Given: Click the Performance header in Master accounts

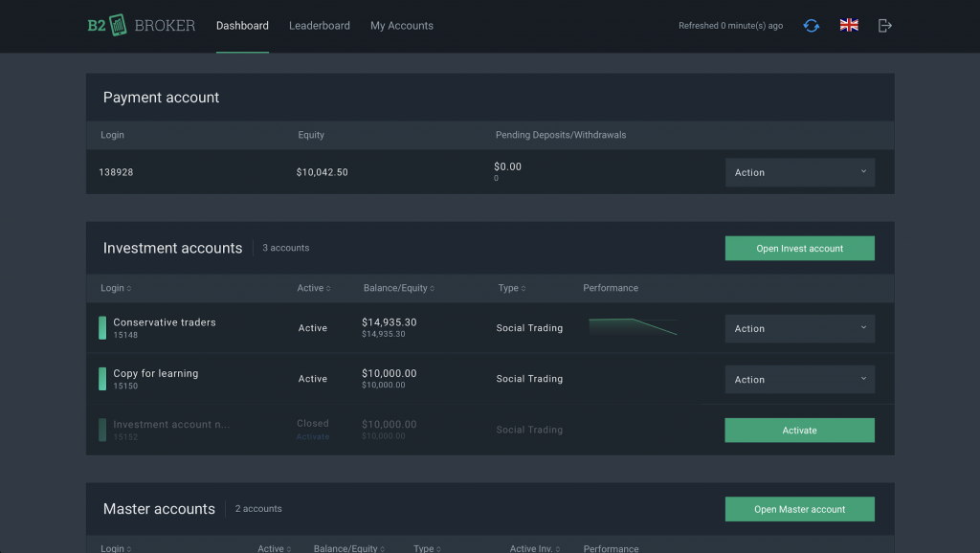Looking at the screenshot, I should tap(612, 548).
